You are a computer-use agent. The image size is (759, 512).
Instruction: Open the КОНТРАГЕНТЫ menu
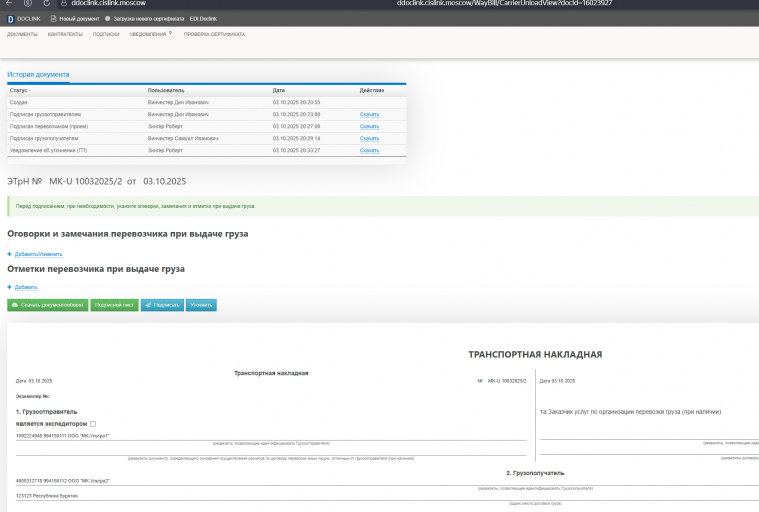point(65,34)
